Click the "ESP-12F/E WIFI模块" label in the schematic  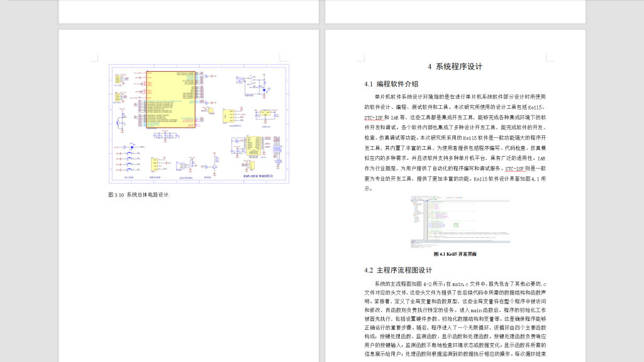[x=258, y=176]
